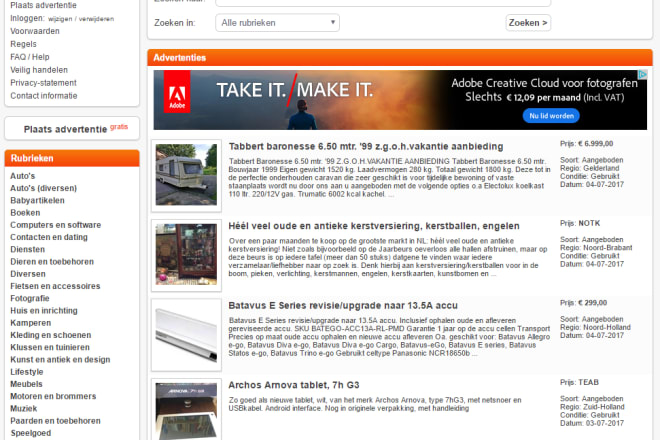Screen dimensions: 660x440
Task: Select the Boeken category
Action: tap(25, 213)
